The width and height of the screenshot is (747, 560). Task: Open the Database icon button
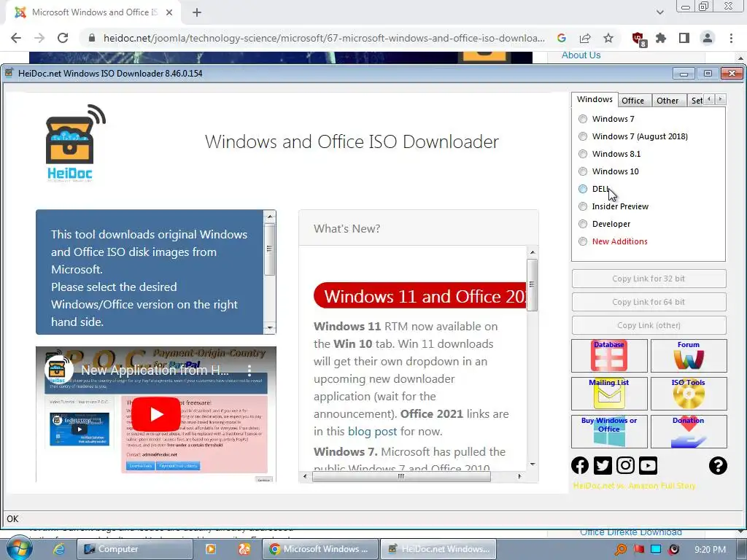[x=609, y=356]
